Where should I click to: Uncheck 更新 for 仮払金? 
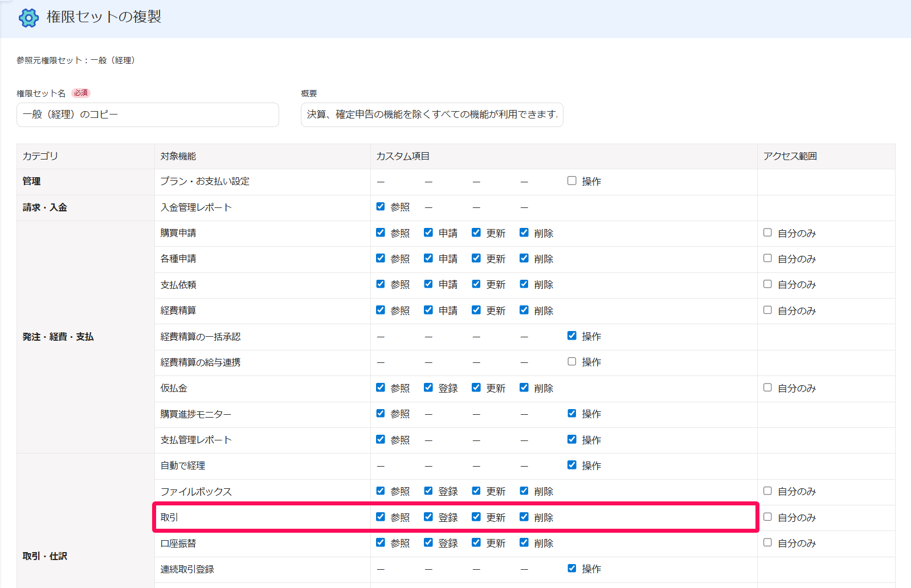click(476, 387)
